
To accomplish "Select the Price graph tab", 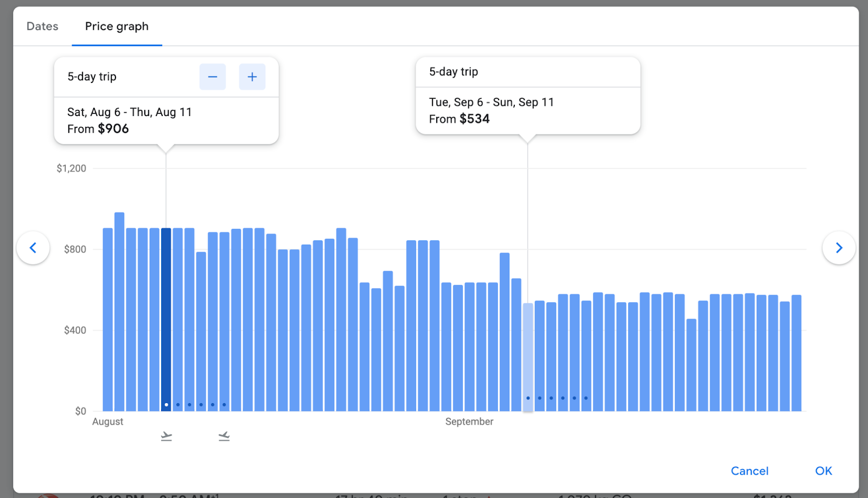I will point(117,26).
